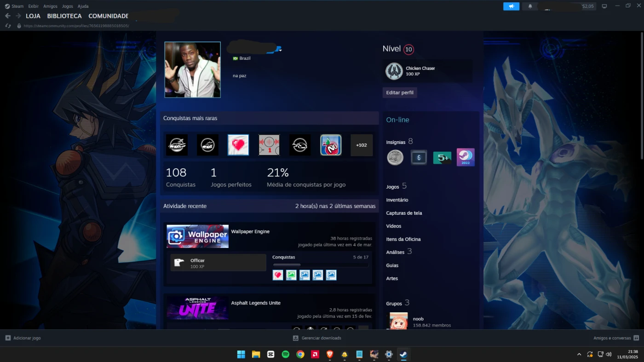644x362 pixels.
Task: Open the noob group link
Action: click(418, 319)
